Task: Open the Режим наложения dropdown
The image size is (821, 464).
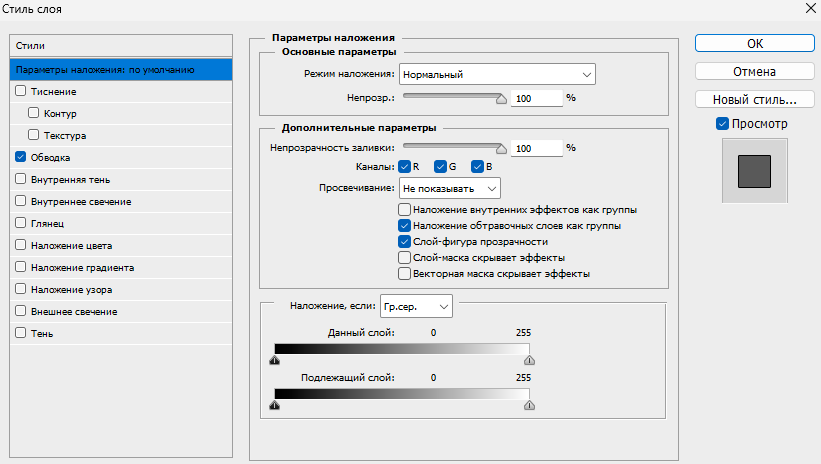Action: (497, 74)
